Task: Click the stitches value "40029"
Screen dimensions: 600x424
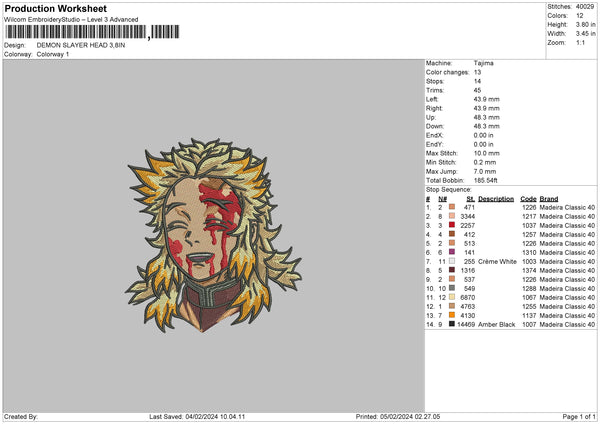Action: 585,7
